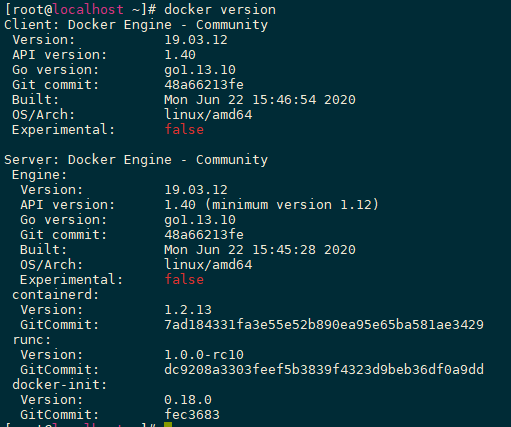
Task: Click the 'Engine:' section label
Action: coord(39,175)
